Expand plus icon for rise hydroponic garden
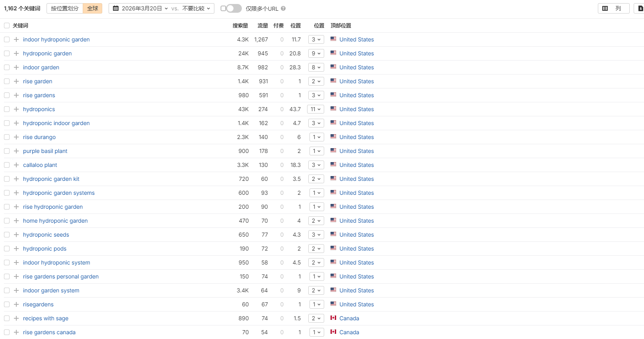644x339 pixels. 16,207
